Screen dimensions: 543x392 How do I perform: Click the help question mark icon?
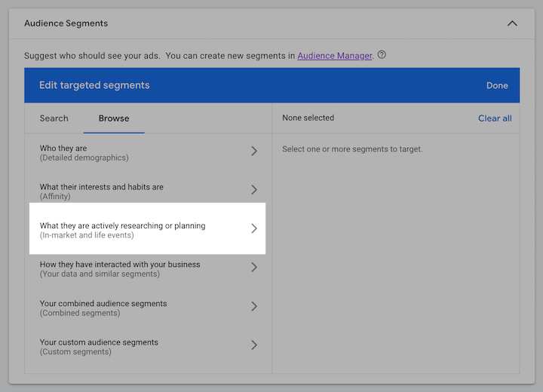[x=382, y=55]
